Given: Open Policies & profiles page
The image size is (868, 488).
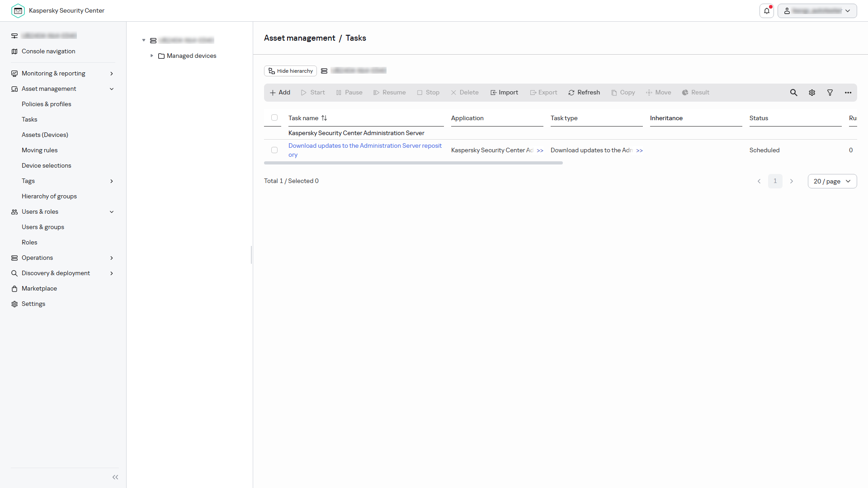Looking at the screenshot, I should coord(47,104).
